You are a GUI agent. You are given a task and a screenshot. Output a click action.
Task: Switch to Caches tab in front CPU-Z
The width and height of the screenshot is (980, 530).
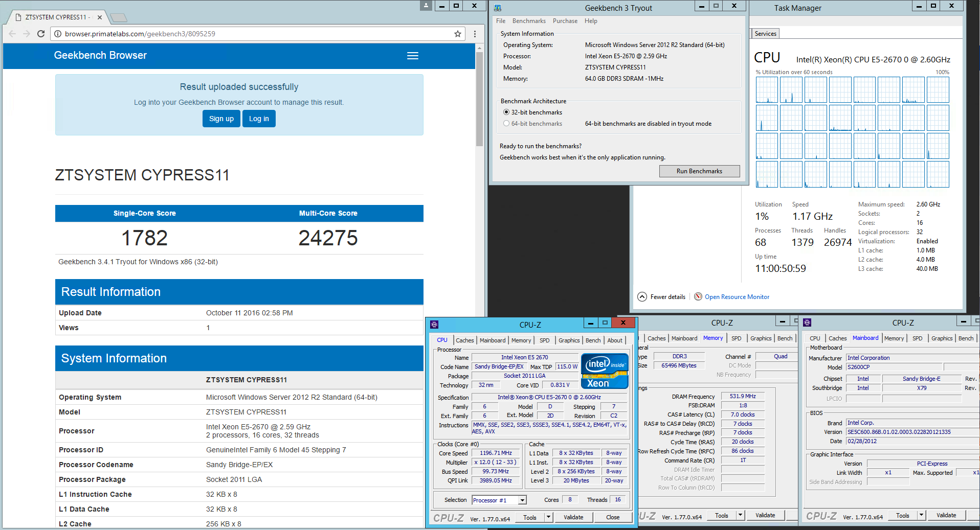[x=465, y=340]
